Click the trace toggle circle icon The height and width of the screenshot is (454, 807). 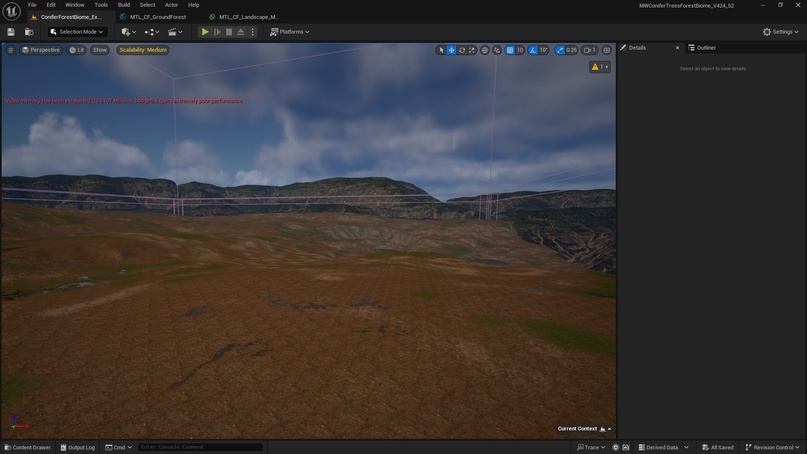616,447
